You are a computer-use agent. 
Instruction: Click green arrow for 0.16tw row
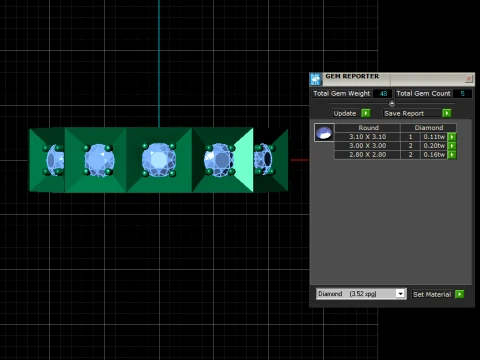click(x=452, y=155)
